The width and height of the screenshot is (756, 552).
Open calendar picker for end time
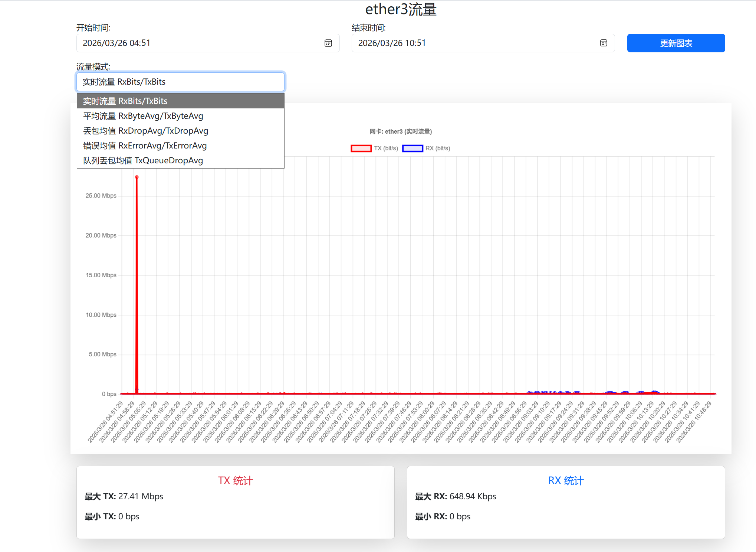(x=604, y=43)
